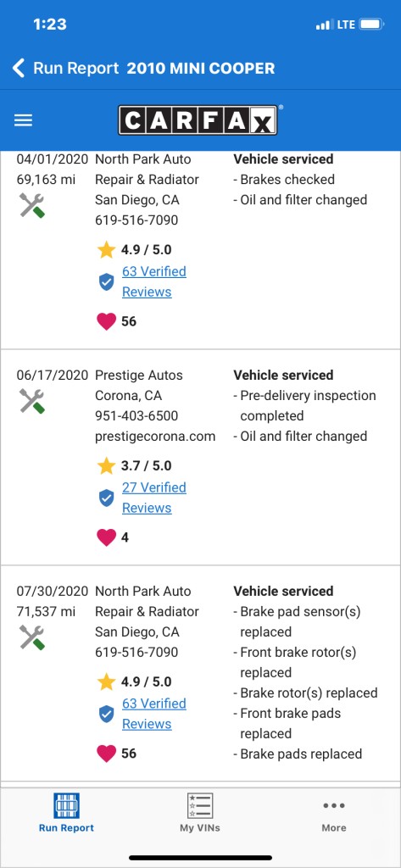Open 63 Verified Reviews for 07/30/2020 service
This screenshot has width=401, height=868.
tap(154, 714)
